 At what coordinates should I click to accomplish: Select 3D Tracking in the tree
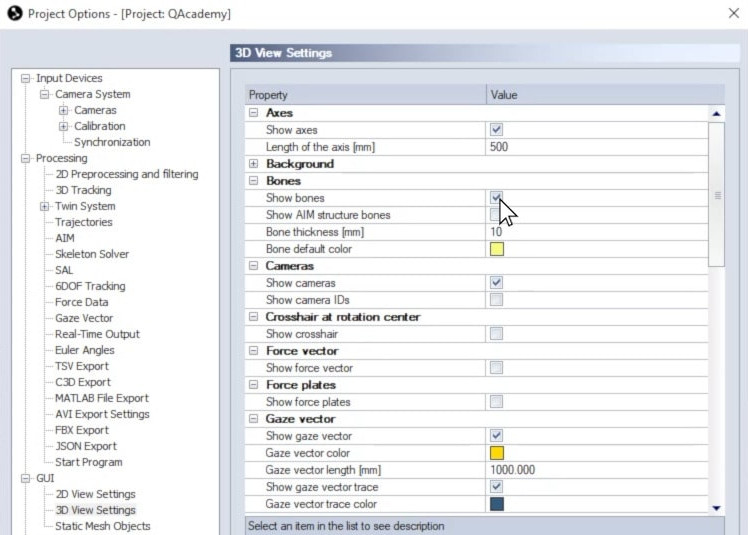coord(83,190)
